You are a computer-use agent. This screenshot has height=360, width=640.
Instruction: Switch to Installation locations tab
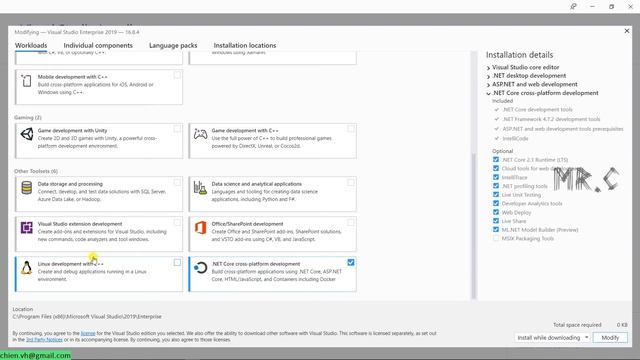245,45
